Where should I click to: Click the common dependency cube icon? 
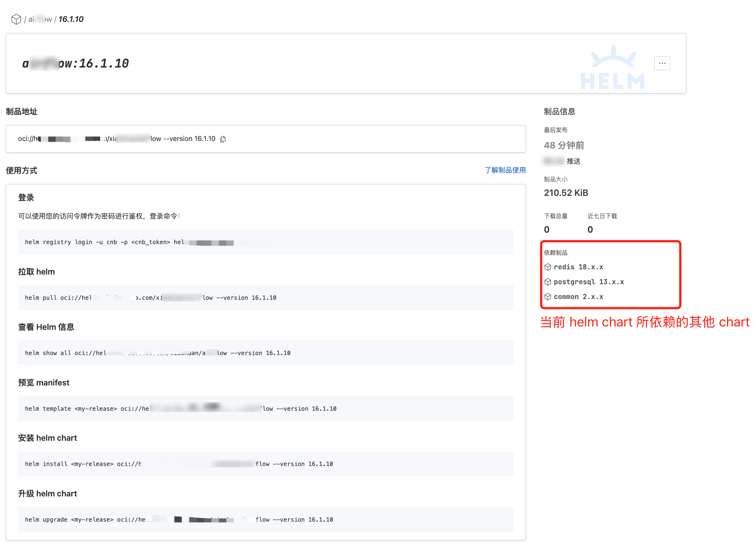pyautogui.click(x=548, y=297)
